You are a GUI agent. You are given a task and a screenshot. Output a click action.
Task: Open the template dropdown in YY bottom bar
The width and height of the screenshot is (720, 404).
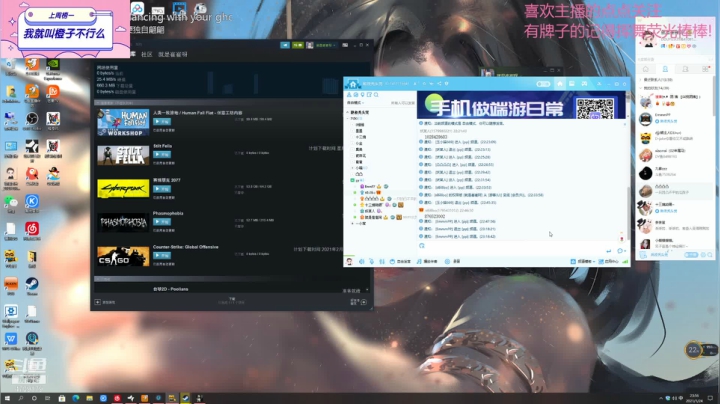pyautogui.click(x=583, y=261)
